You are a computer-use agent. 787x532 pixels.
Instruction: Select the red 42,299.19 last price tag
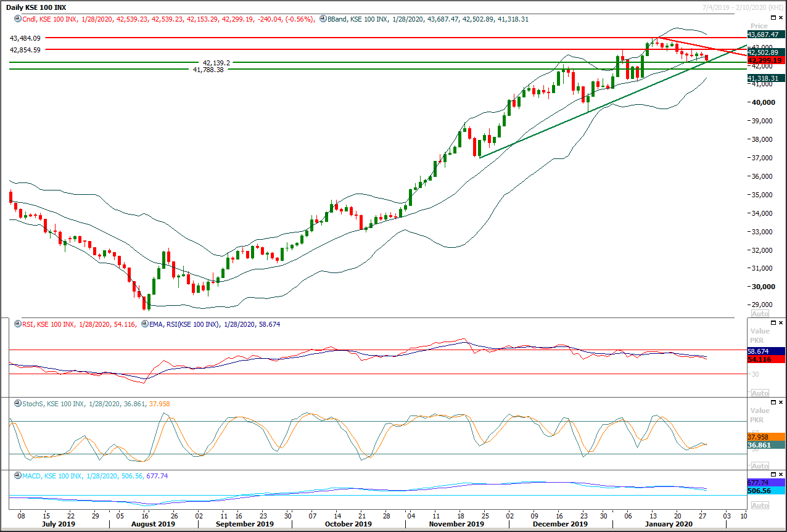pyautogui.click(x=765, y=60)
